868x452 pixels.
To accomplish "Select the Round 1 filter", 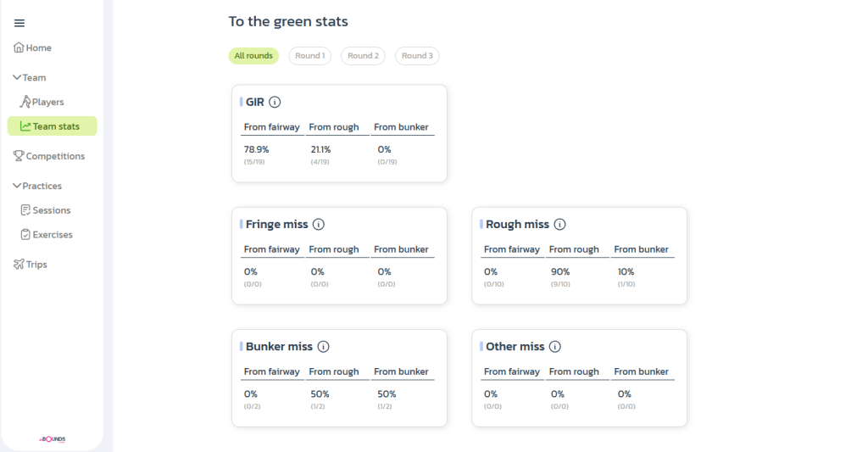I will [x=309, y=56].
